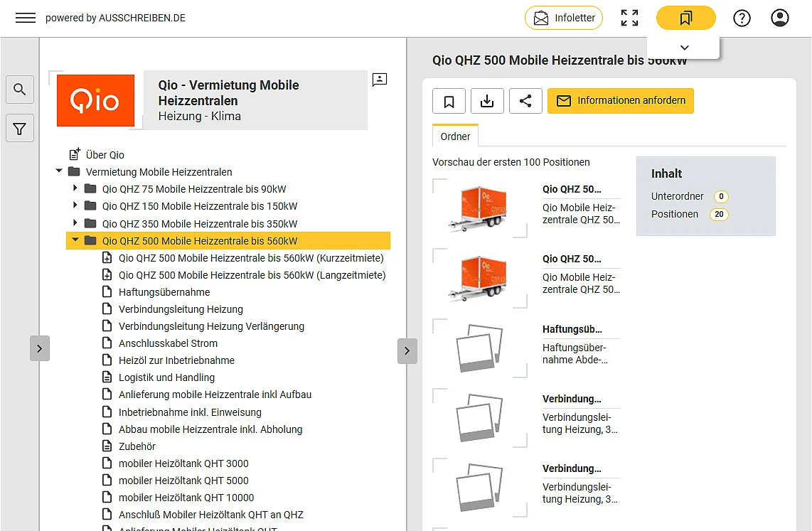
Task: Click the Über Qio document icon
Action: click(x=75, y=154)
